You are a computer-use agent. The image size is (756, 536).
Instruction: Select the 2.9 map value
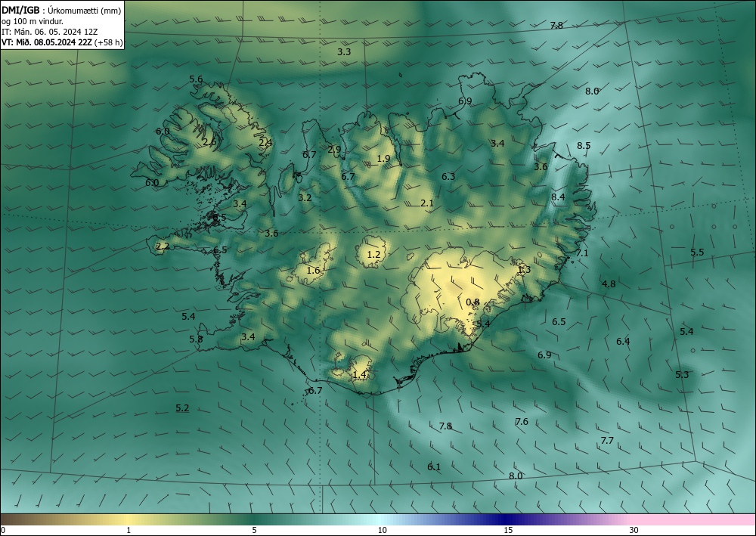tap(334, 150)
